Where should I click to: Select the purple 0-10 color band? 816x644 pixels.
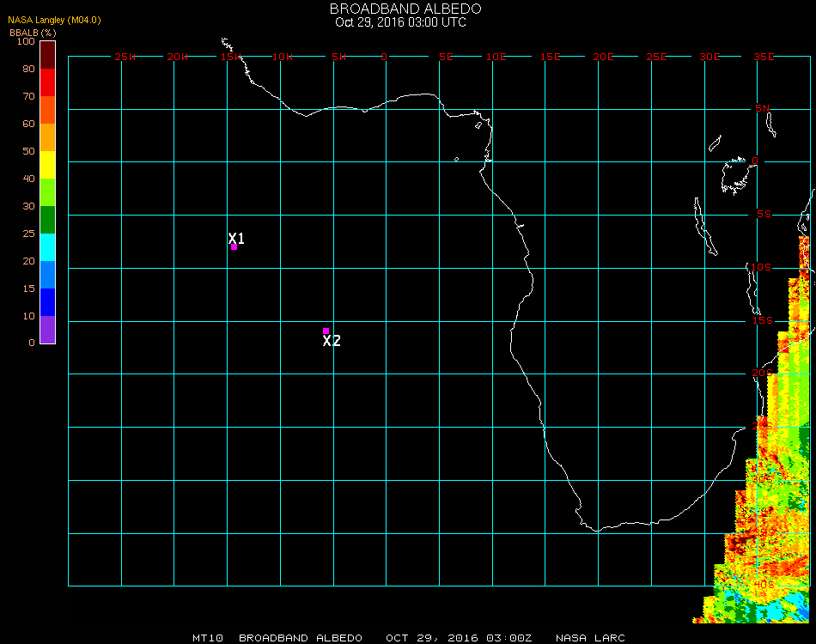pos(47,330)
